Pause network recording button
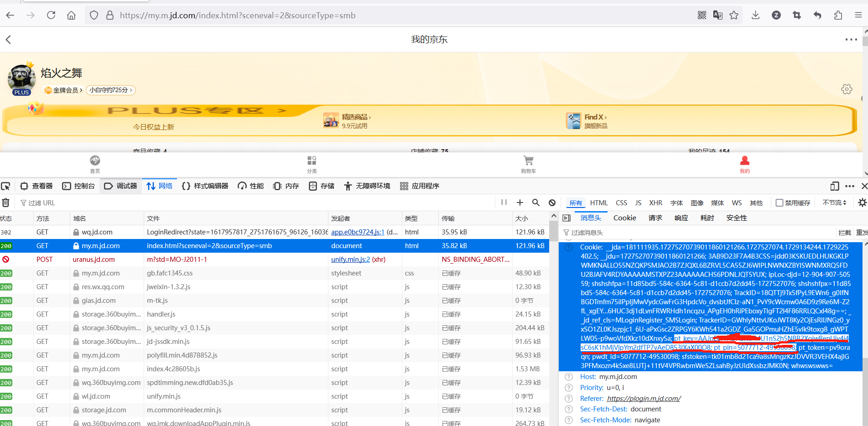Viewport: 868px width, 426px height. click(x=504, y=203)
